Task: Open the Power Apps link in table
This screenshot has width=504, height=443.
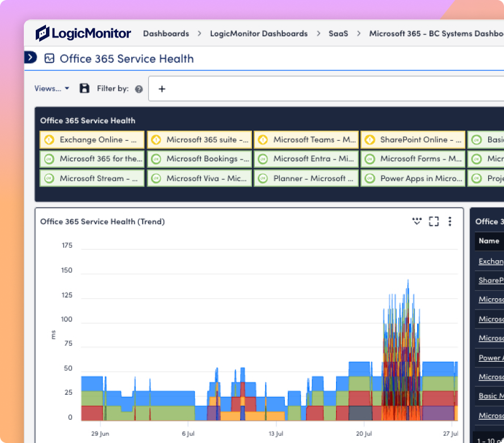Action: (x=490, y=358)
